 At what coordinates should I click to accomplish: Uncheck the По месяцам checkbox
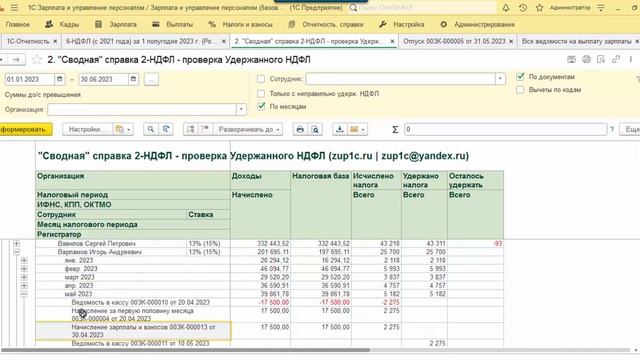coord(261,106)
